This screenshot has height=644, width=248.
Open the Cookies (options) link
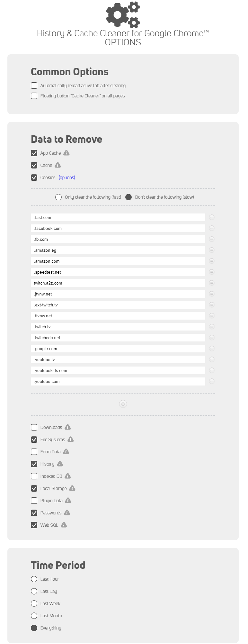67,177
